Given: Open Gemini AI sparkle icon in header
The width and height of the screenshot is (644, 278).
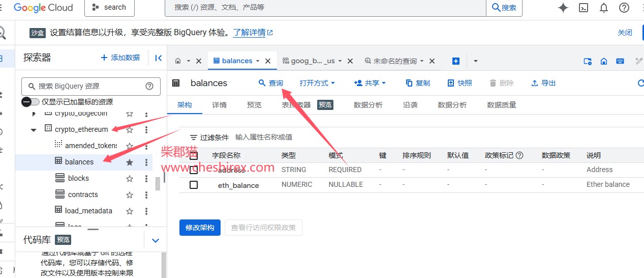Looking at the screenshot, I should [563, 8].
